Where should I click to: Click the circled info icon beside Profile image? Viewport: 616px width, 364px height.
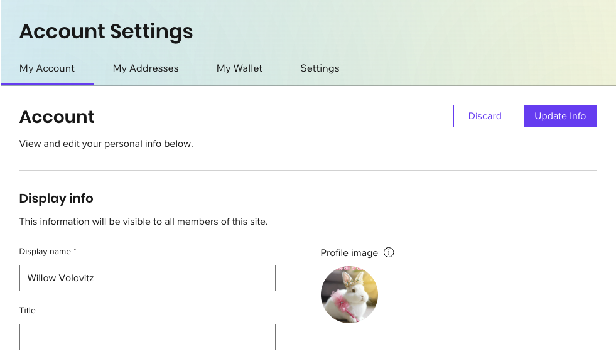coord(388,252)
